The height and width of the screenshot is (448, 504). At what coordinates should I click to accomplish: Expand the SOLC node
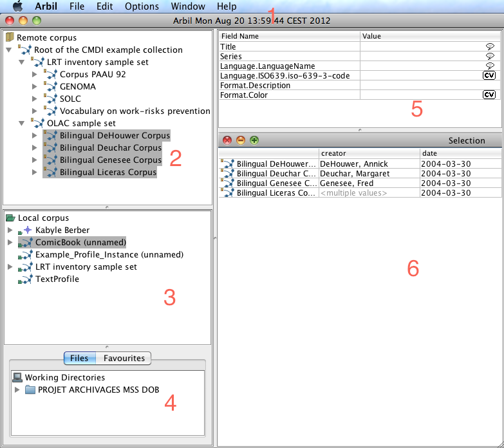click(x=35, y=99)
